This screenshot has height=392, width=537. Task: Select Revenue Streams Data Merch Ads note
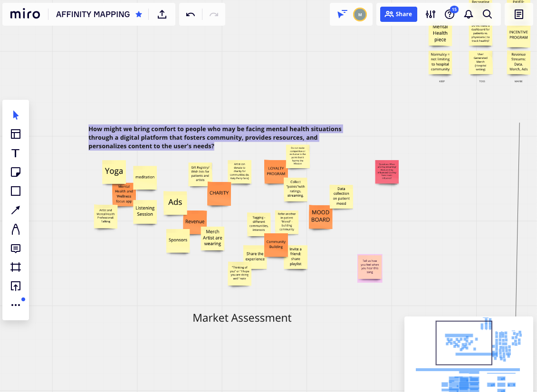pos(518,62)
